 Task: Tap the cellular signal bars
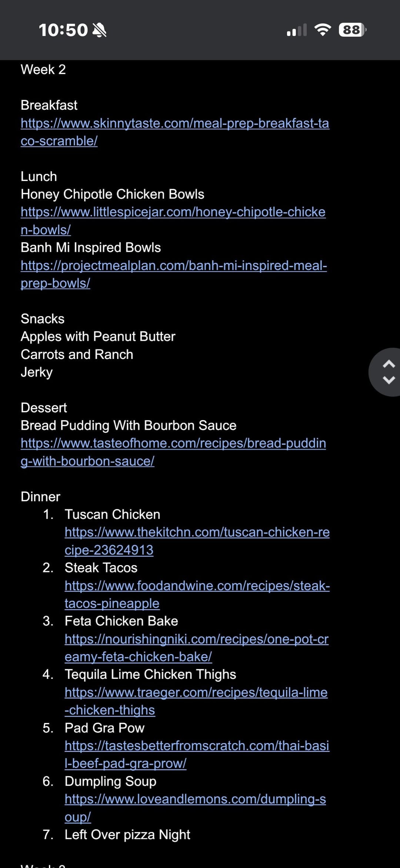pyautogui.click(x=297, y=30)
